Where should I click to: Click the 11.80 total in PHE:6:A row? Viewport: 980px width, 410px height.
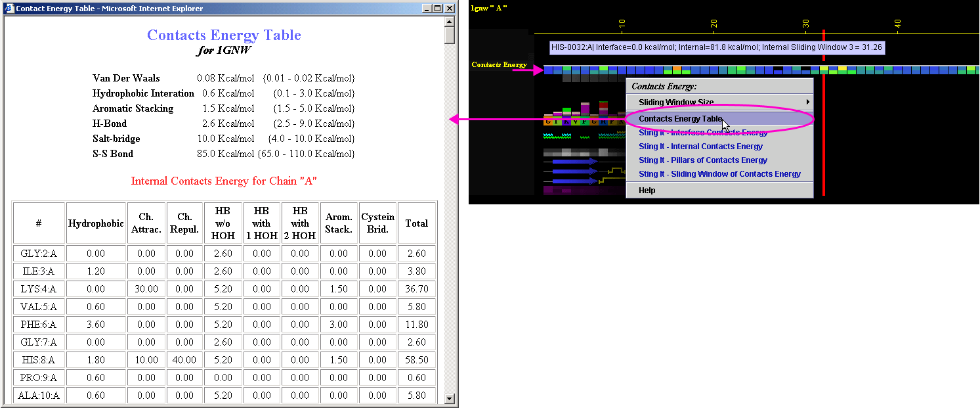(x=417, y=325)
